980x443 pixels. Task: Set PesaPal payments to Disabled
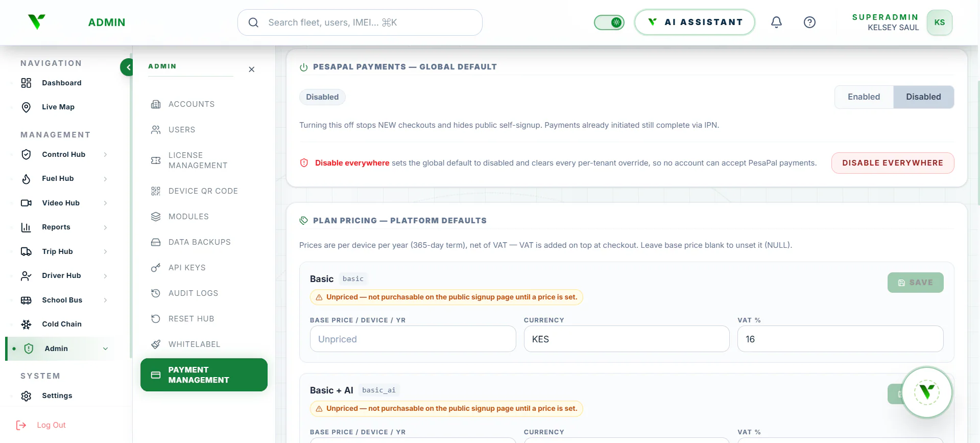[x=923, y=97]
